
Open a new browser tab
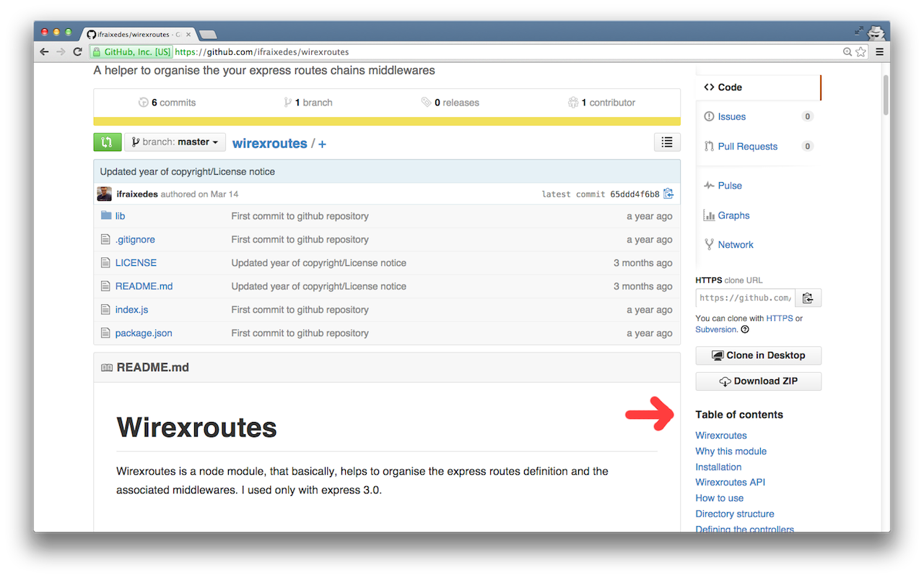[208, 35]
